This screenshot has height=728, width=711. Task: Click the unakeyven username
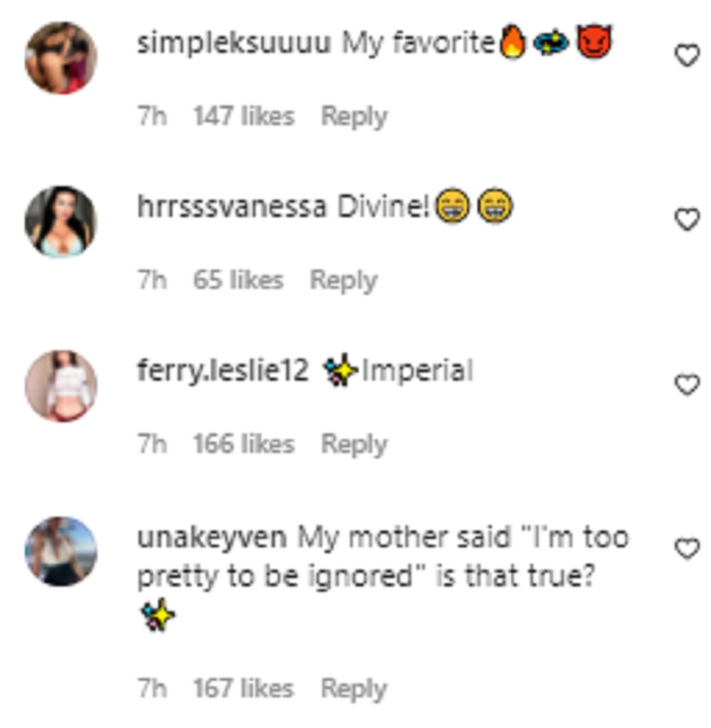[x=212, y=538]
